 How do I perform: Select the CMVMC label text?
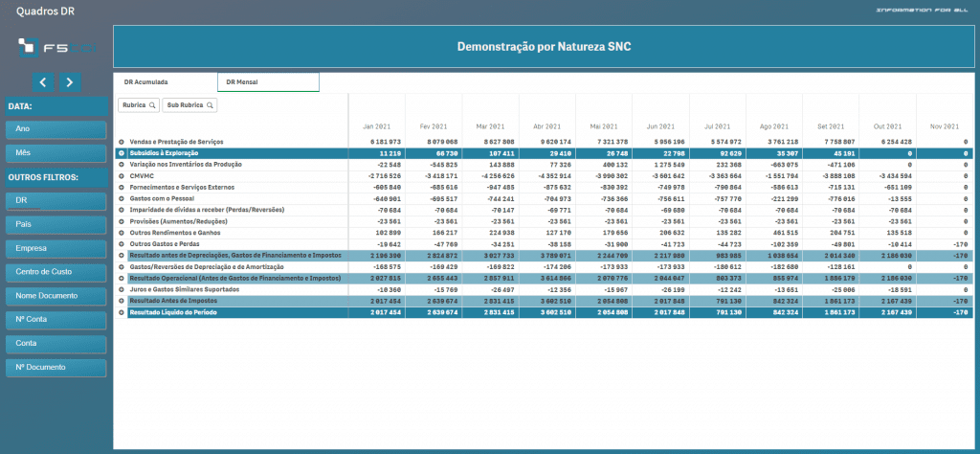pyautogui.click(x=142, y=175)
